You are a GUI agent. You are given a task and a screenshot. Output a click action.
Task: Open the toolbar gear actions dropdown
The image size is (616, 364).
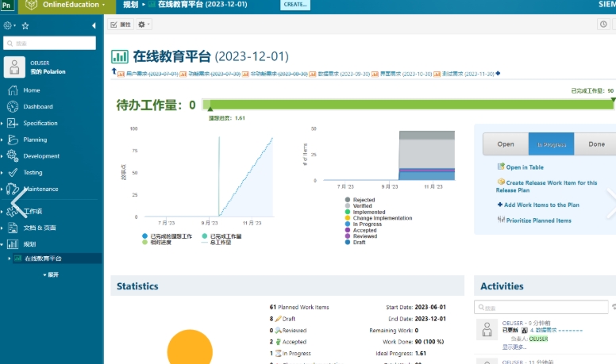tap(144, 25)
